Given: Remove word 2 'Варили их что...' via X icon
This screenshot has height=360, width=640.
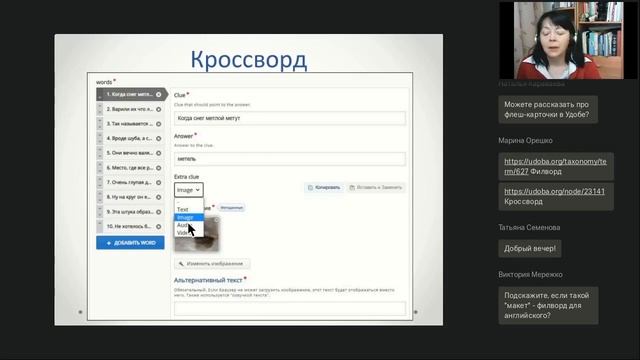Looking at the screenshot, I should [x=158, y=109].
